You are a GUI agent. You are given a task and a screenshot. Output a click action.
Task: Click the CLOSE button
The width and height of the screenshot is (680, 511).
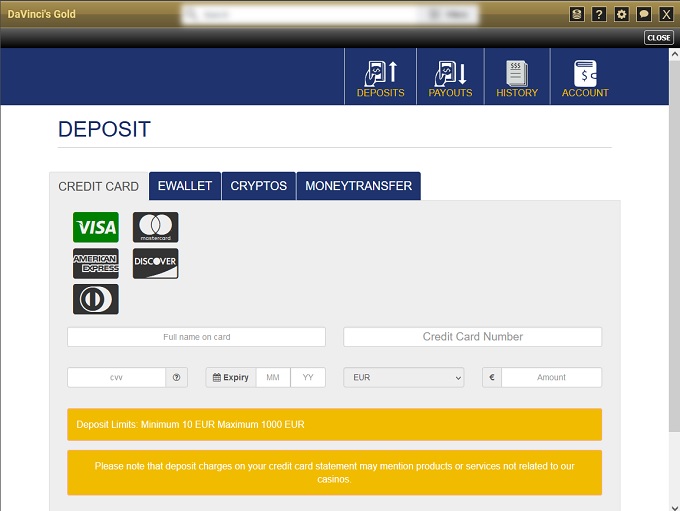(658, 38)
